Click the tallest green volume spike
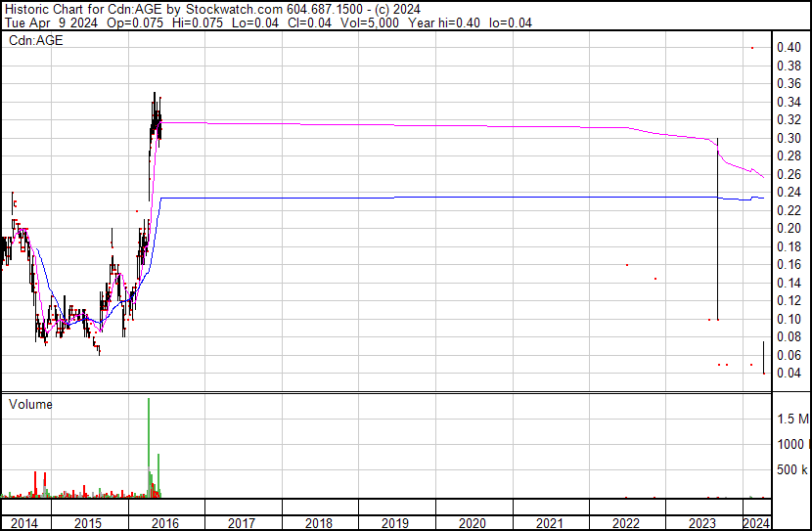The width and height of the screenshot is (812, 531). [x=149, y=440]
